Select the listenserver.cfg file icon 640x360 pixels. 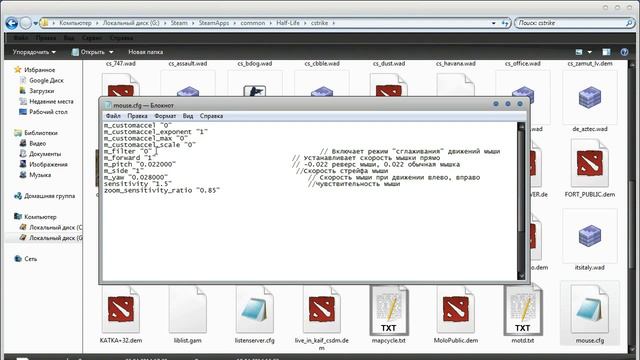(255, 309)
